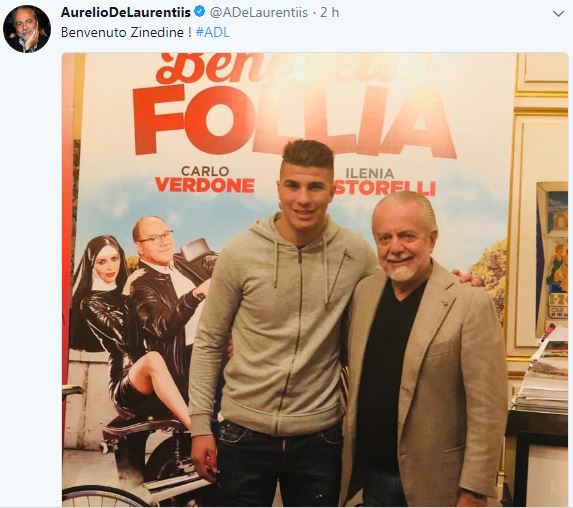The width and height of the screenshot is (573, 508).
Task: Click the Ilenia Pastorelli name on the poster
Action: (384, 182)
